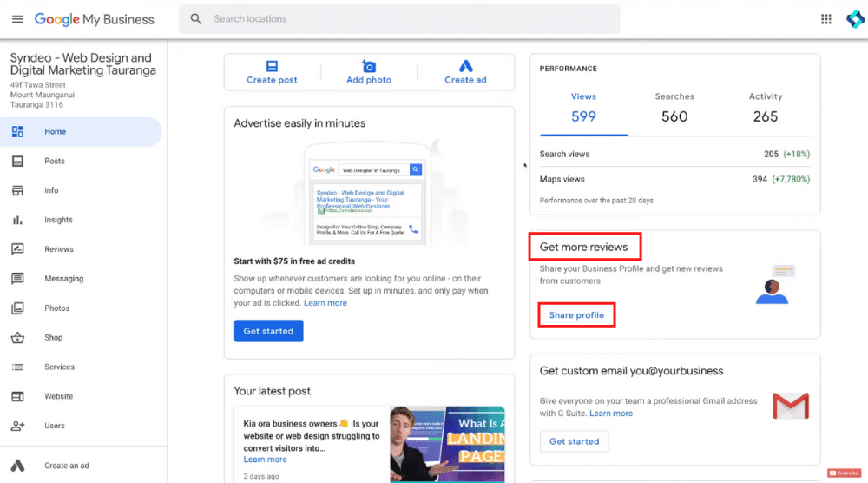
Task: Open Learn more link about ad credits
Action: (x=325, y=303)
